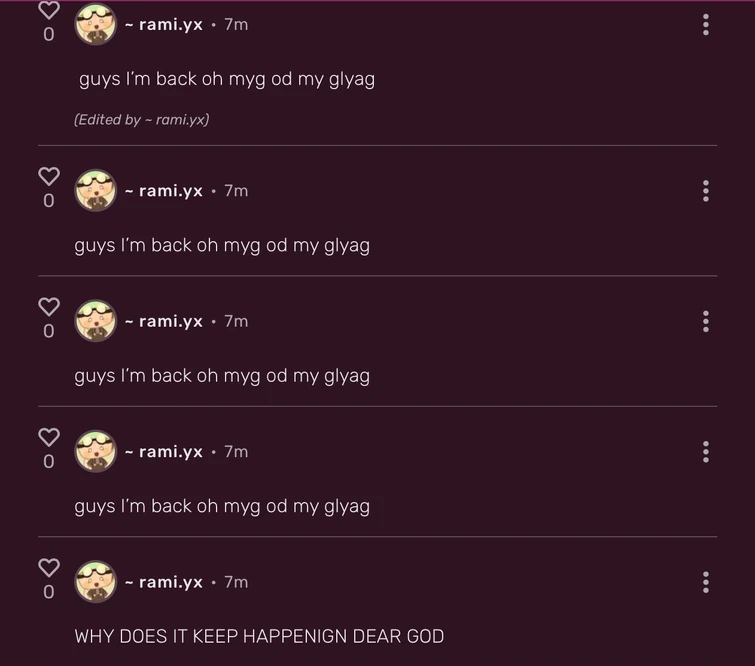Click the rami.yx avatar on the last comment
Screen dimensions: 755x666
tap(95, 582)
